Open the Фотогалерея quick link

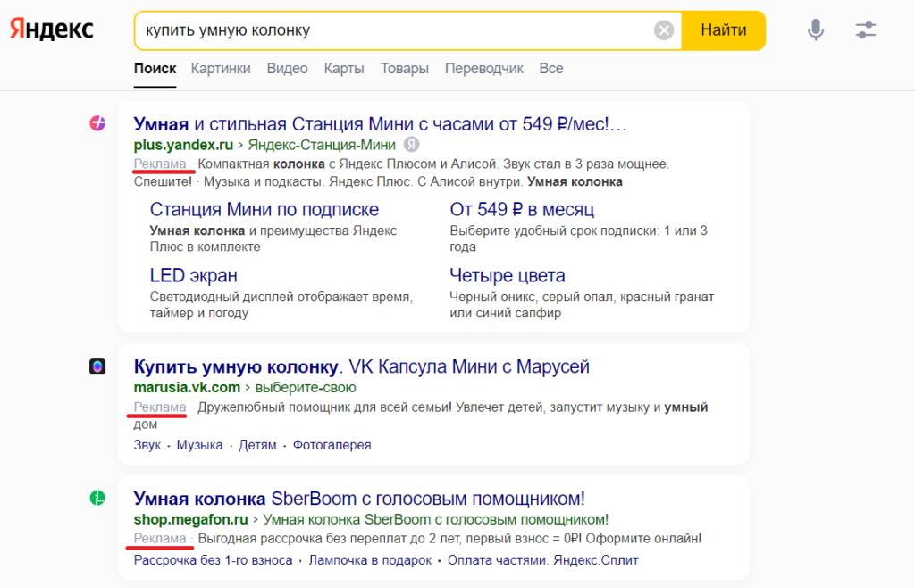point(332,445)
